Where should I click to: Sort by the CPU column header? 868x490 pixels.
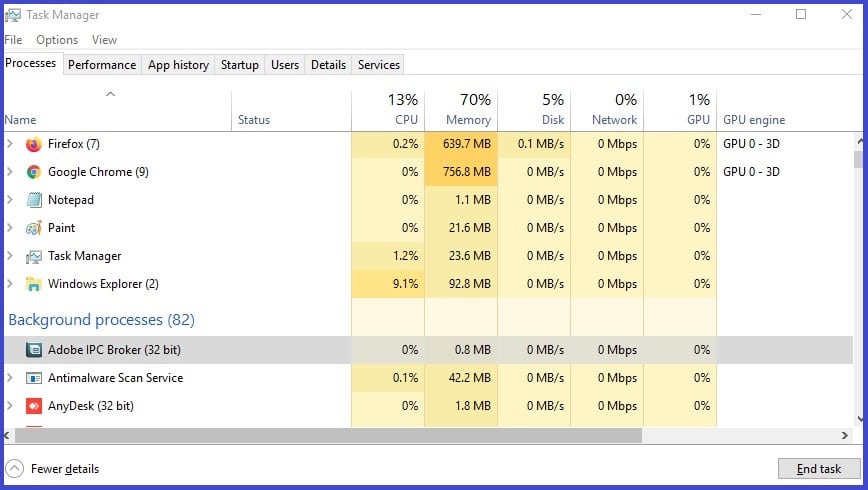[x=388, y=111]
